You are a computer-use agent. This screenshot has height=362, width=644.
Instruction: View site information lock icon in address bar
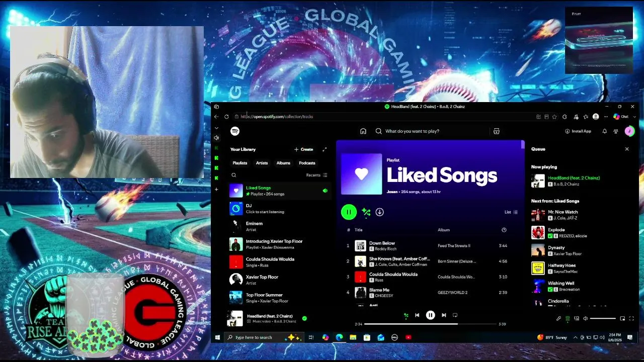point(236,117)
